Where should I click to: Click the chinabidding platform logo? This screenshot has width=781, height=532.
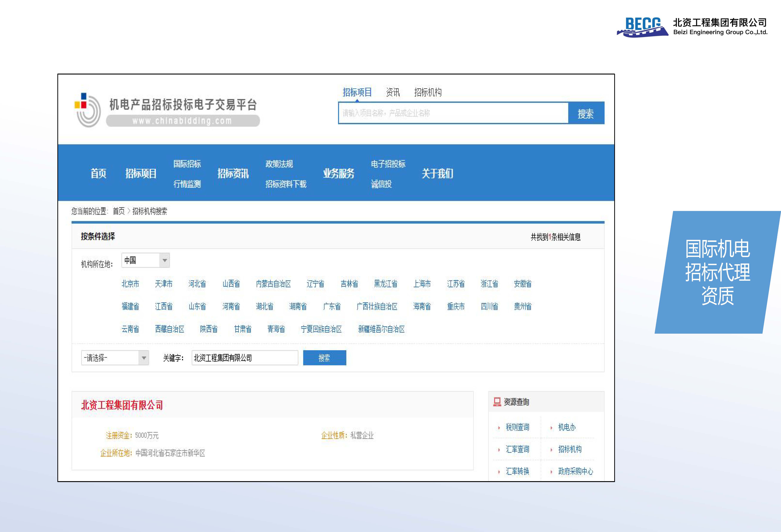point(167,110)
